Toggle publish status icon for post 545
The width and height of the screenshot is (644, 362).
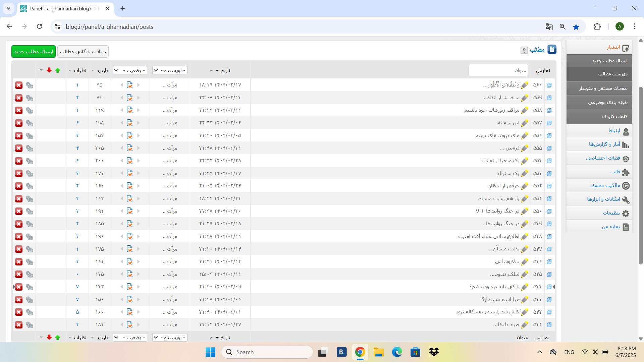coord(130,274)
